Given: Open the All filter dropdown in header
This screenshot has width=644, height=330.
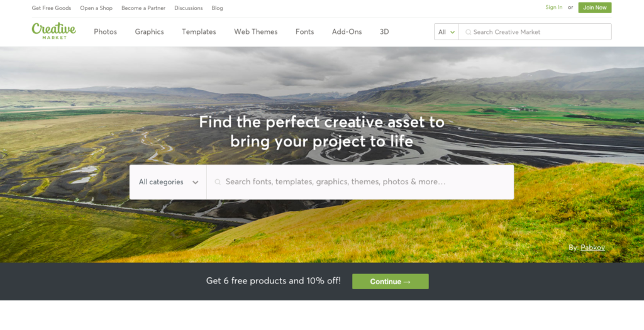Looking at the screenshot, I should pyautogui.click(x=446, y=32).
